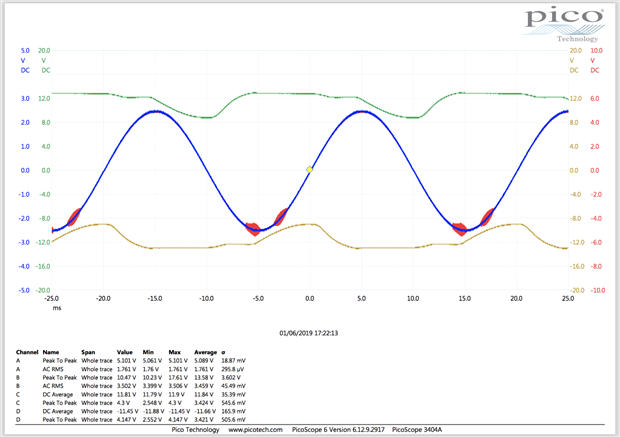Click the green channel DC coupling label

pos(44,70)
